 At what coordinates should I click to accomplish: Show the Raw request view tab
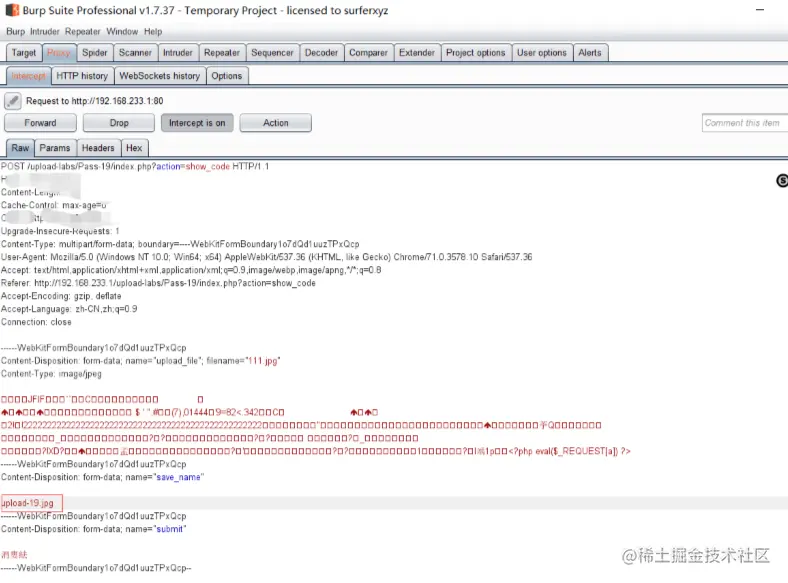20,148
